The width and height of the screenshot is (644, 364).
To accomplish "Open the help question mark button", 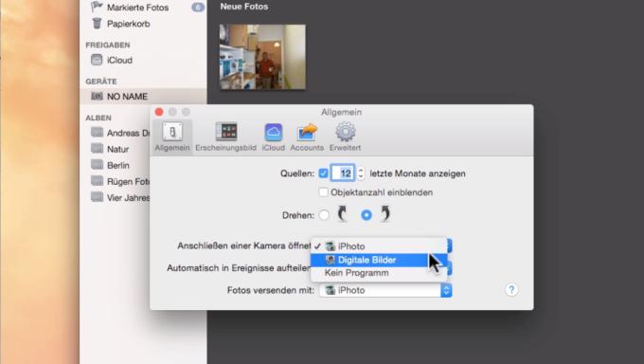I will pyautogui.click(x=511, y=289).
